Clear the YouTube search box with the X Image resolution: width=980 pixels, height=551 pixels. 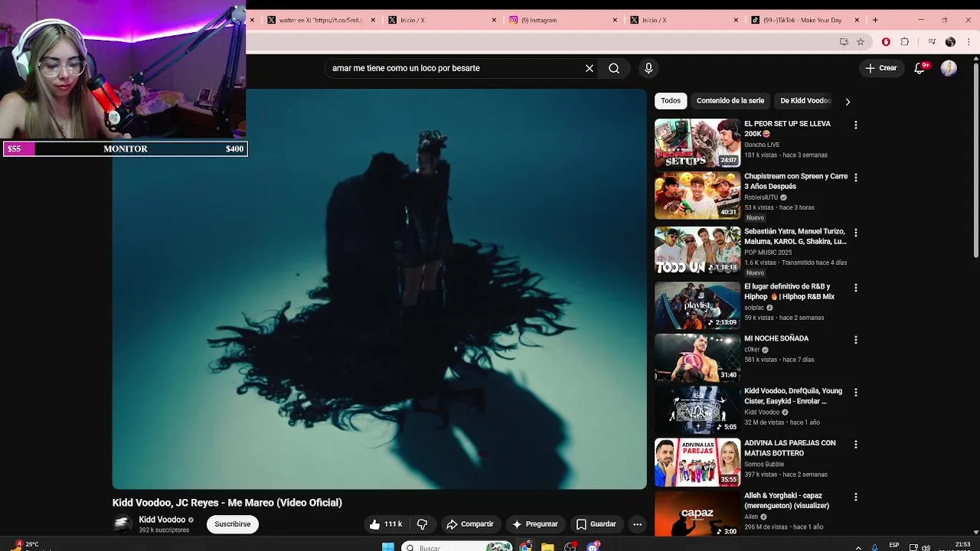[590, 68]
